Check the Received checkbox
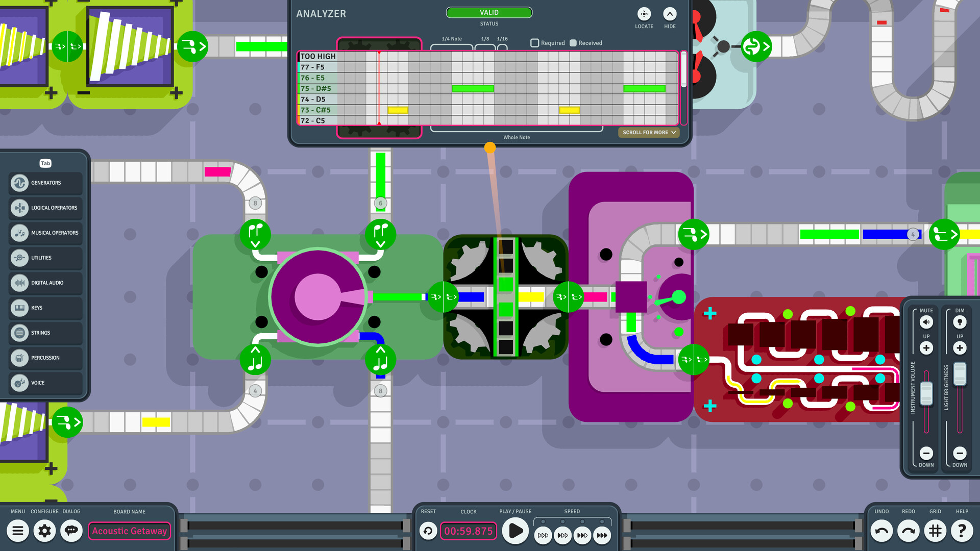 point(573,43)
